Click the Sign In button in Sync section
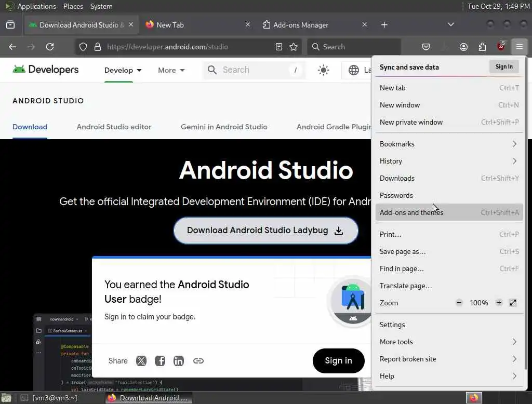This screenshot has height=404, width=532. (504, 66)
